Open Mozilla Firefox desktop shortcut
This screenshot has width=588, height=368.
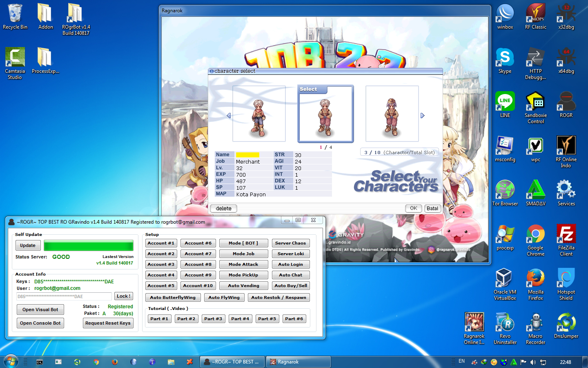pyautogui.click(x=536, y=284)
